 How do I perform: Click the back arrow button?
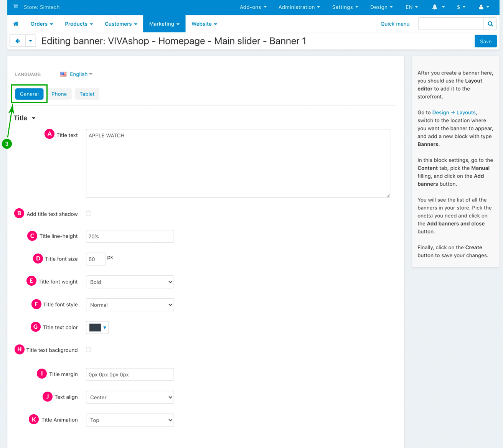[18, 41]
